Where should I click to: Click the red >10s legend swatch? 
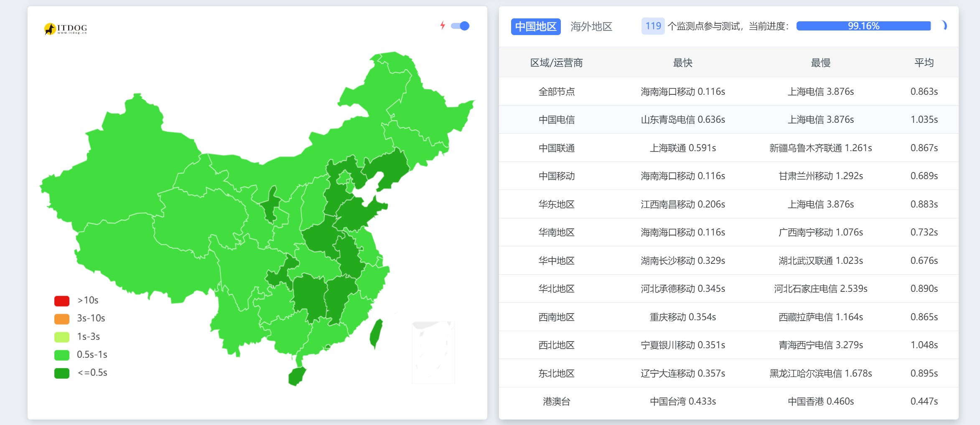[62, 301]
